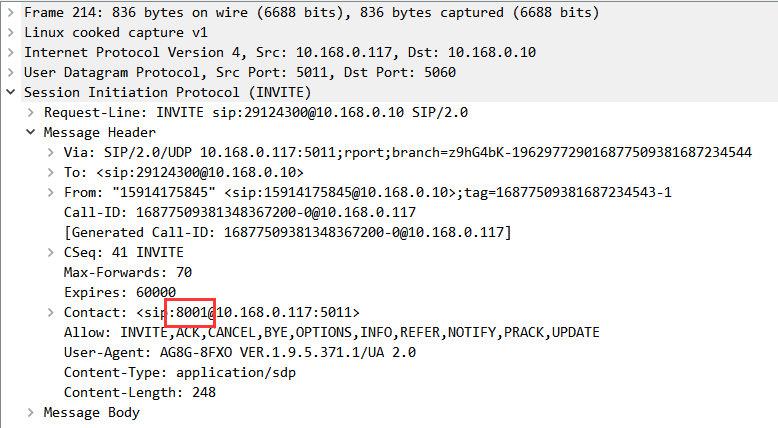Expand the Request-Line INVITE entry
The height and width of the screenshot is (428, 778).
pyautogui.click(x=31, y=113)
